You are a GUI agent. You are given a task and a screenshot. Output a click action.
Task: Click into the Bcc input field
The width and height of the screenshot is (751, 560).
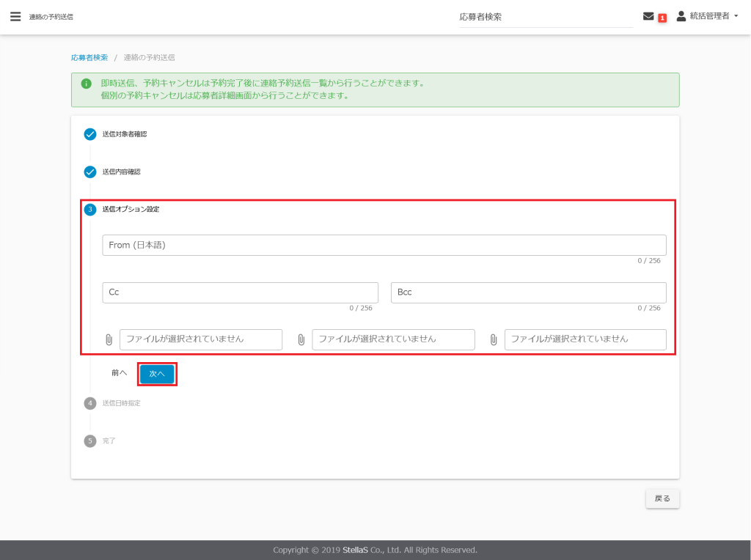pos(528,292)
